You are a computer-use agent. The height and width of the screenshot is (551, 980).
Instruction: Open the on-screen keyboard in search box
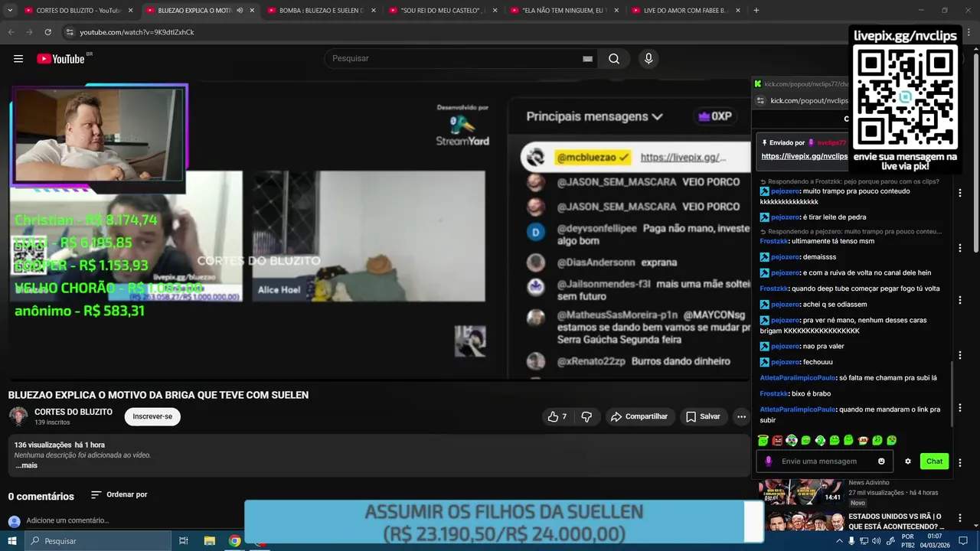click(587, 59)
